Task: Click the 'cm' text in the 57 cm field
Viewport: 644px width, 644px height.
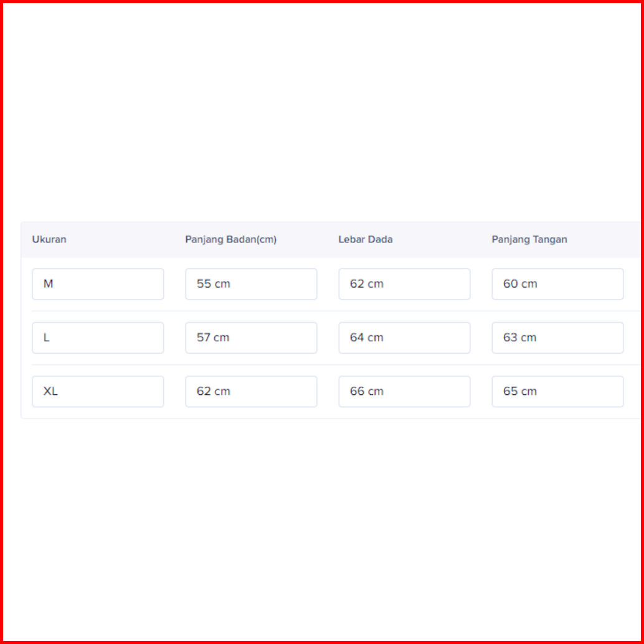Action: (221, 338)
